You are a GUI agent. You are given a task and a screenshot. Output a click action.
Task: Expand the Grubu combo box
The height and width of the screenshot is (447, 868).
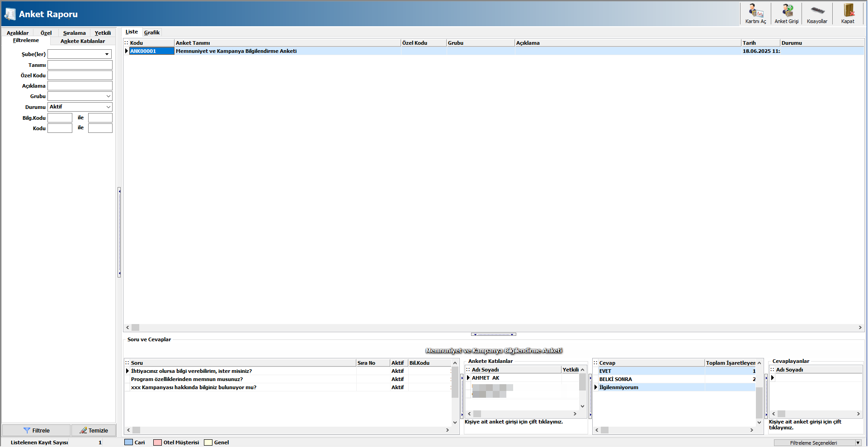[108, 96]
